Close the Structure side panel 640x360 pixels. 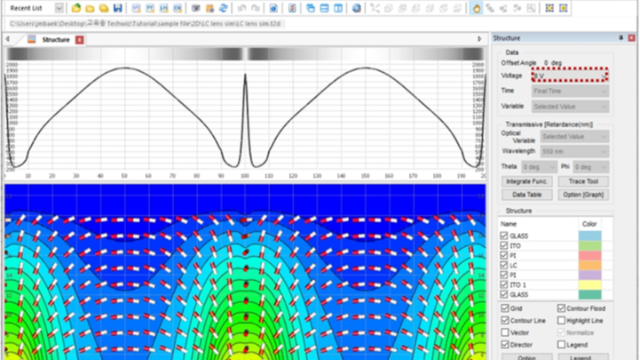point(631,38)
